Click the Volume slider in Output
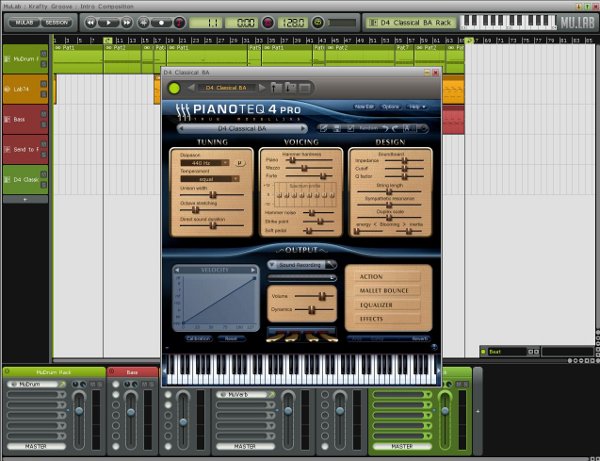The width and height of the screenshot is (600, 461). pos(314,296)
